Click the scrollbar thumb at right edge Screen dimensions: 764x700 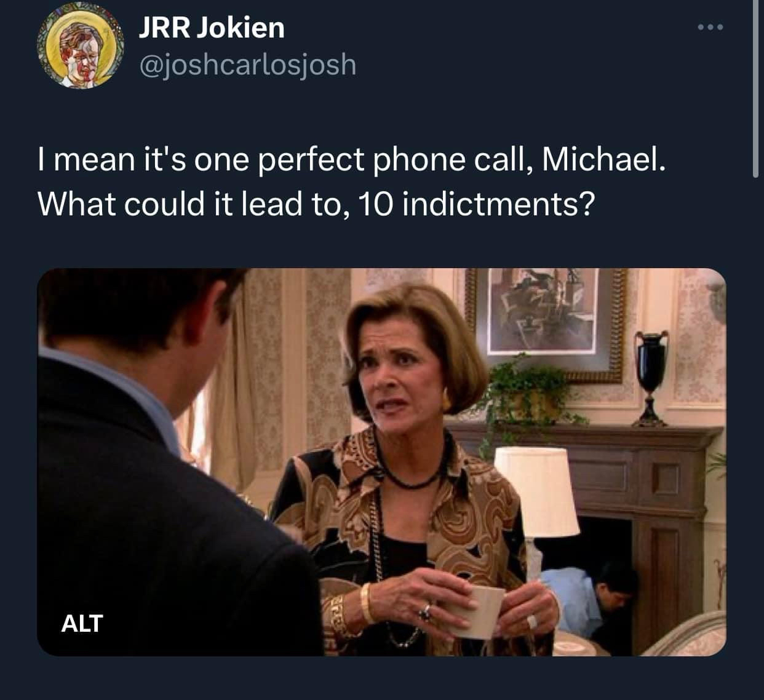click(756, 89)
